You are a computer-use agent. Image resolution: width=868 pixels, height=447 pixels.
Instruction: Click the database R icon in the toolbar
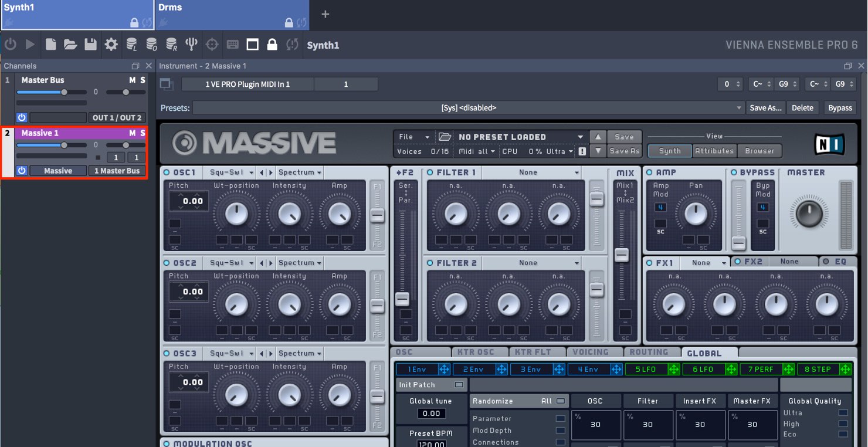click(171, 45)
